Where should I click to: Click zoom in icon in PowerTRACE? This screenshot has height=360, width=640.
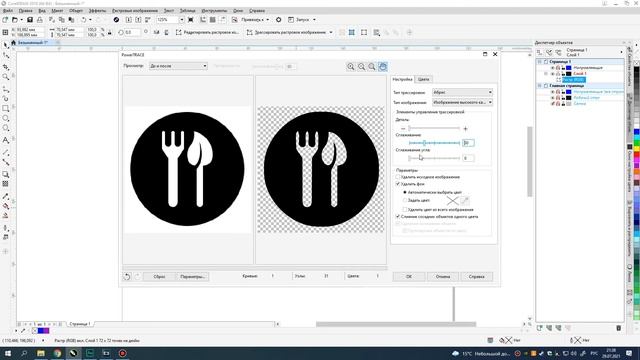pos(351,67)
